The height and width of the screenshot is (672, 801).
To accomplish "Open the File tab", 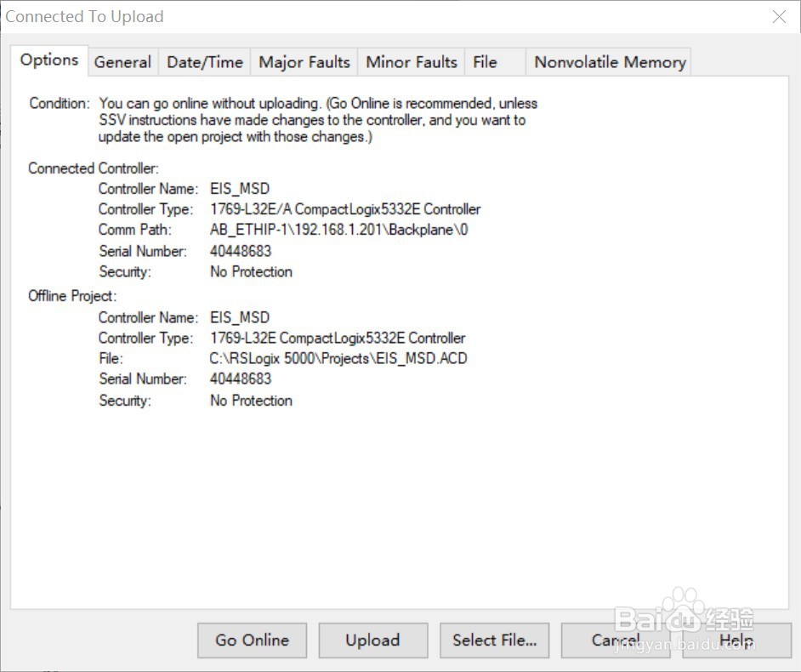I will [x=485, y=61].
